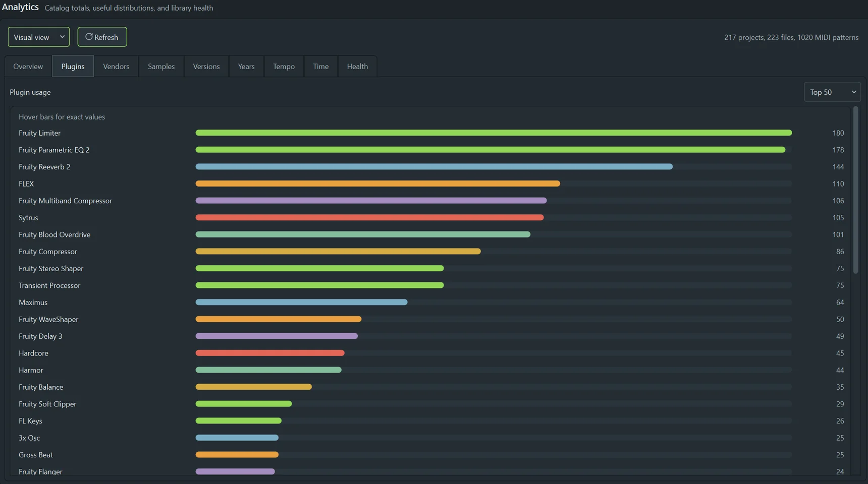Click the Refresh button
Screen dimensions: 868x484
point(102,37)
